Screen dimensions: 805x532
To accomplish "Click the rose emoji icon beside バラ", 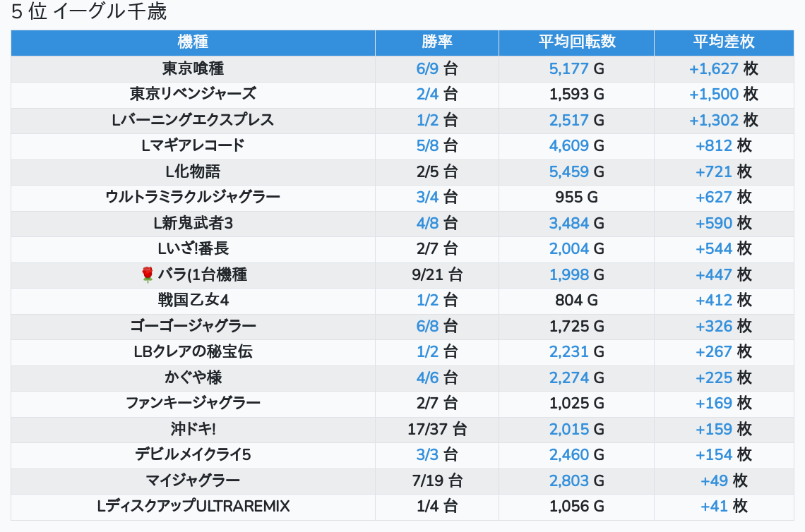I will pyautogui.click(x=148, y=275).
